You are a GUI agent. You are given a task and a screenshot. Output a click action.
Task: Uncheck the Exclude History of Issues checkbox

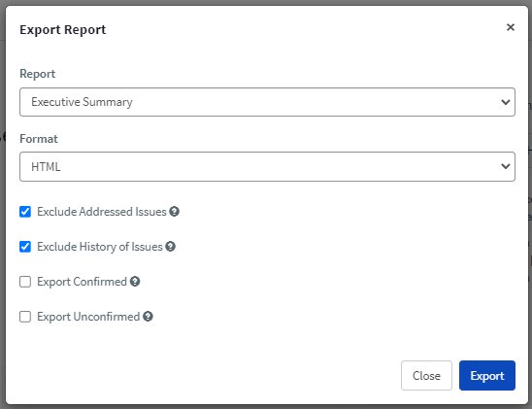click(25, 247)
